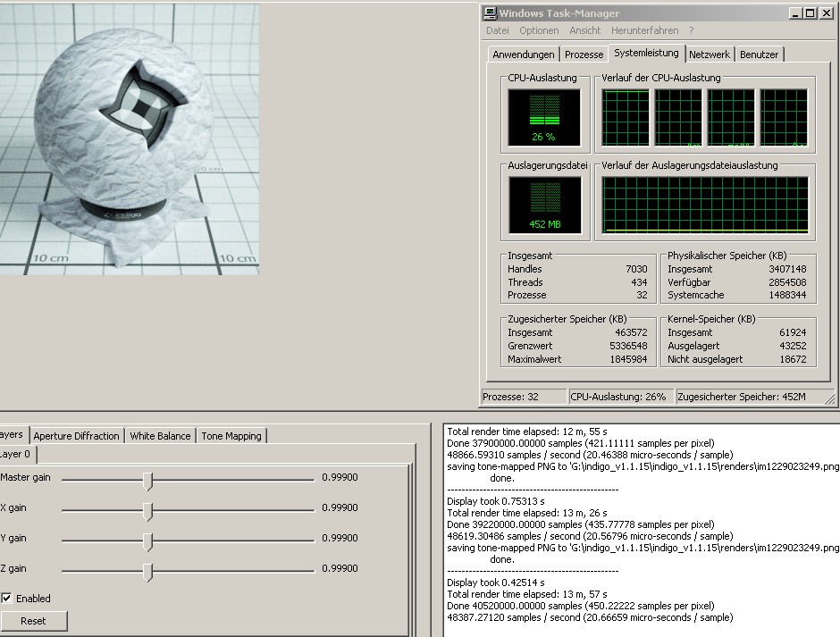Open the Datei menu
The image size is (840, 637).
click(497, 30)
